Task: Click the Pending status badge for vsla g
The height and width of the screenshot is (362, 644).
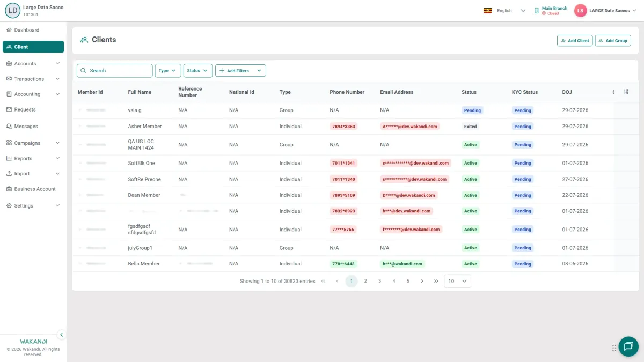Action: [x=472, y=110]
